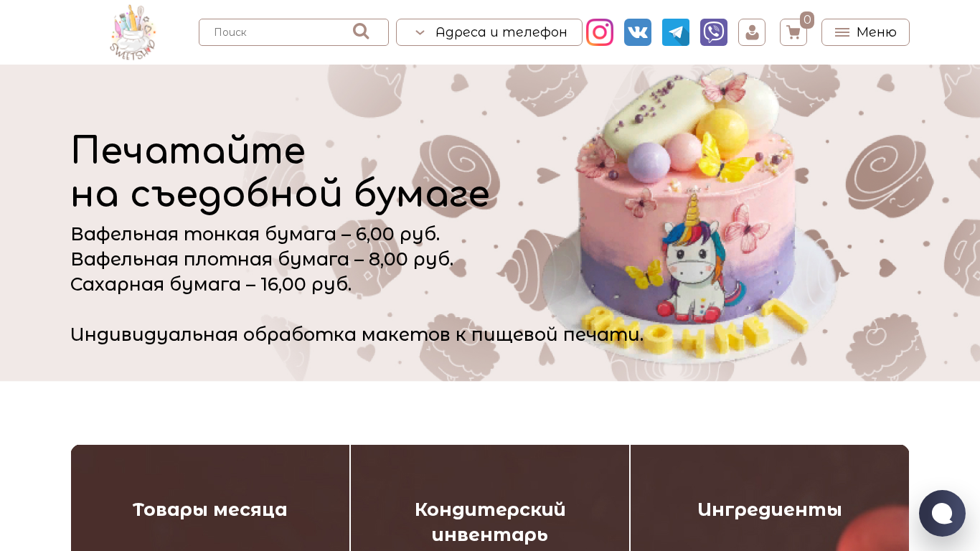
Task: Click the Индивидуальная обработка макетов banner text
Action: click(357, 334)
